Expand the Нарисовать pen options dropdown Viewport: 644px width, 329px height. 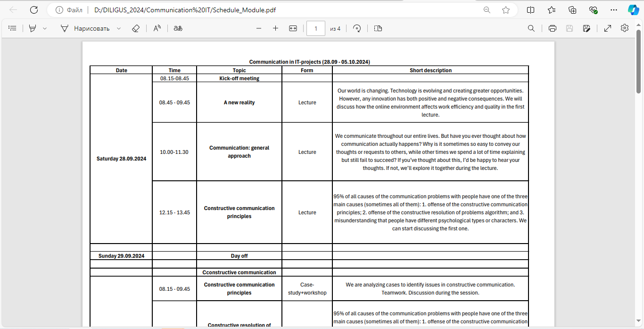pos(119,28)
